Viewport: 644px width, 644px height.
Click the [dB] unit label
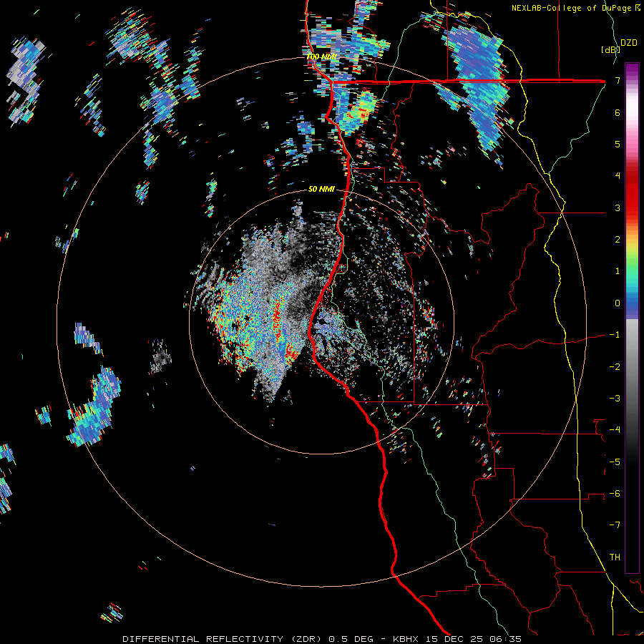(x=610, y=49)
